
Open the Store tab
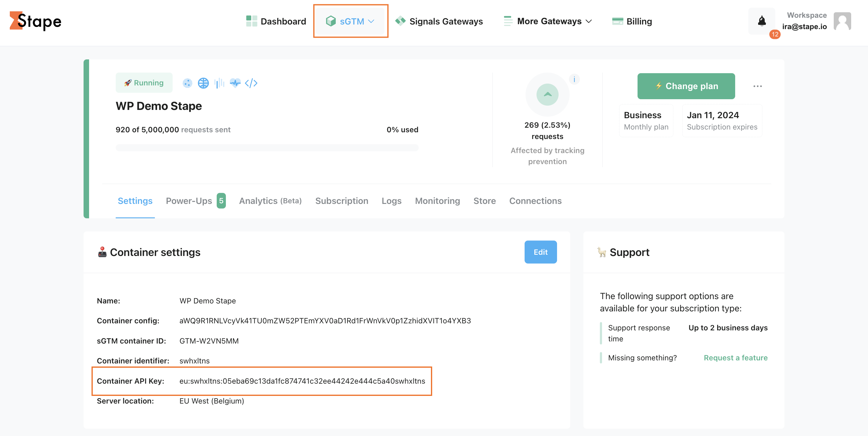pos(485,201)
